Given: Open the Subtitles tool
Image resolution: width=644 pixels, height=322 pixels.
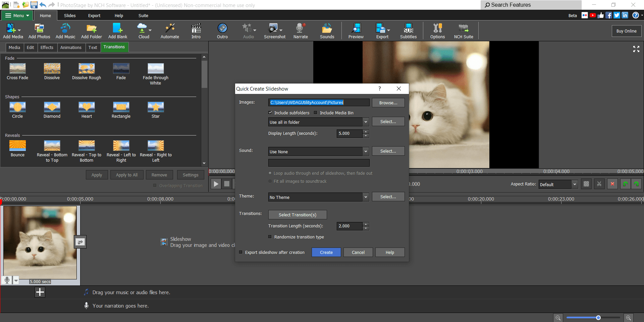Looking at the screenshot, I should (408, 31).
